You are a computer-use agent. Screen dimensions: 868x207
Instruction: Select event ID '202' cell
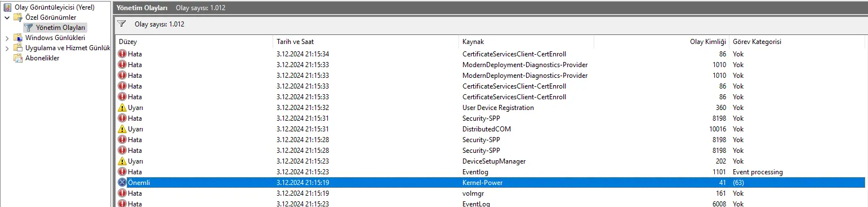pyautogui.click(x=720, y=161)
